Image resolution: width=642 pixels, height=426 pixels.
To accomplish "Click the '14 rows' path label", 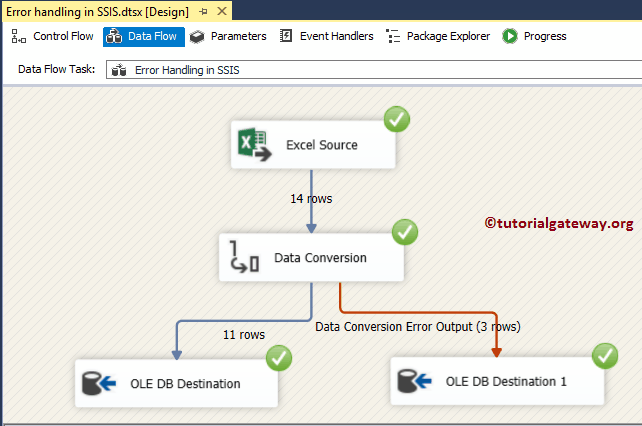I will [x=311, y=199].
